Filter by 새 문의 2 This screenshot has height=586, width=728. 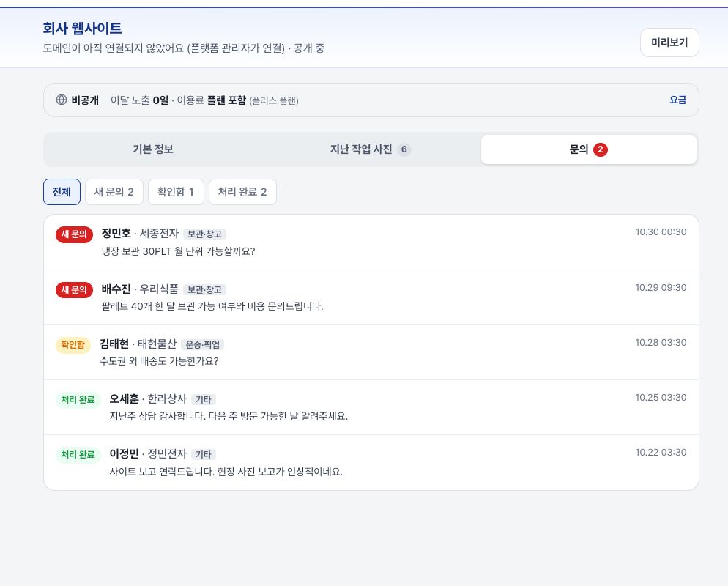click(x=114, y=192)
